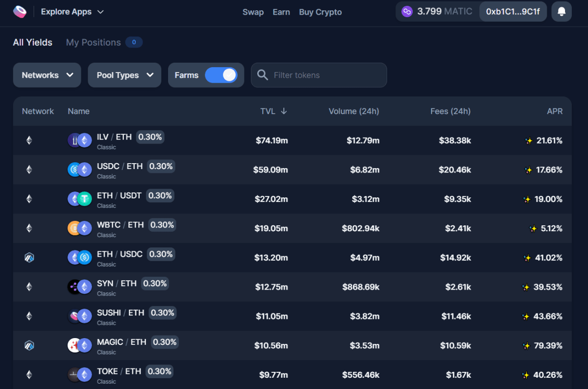The height and width of the screenshot is (389, 588).
Task: Click the Arbitrum network icon in ETH / USDC row
Action: [29, 258]
